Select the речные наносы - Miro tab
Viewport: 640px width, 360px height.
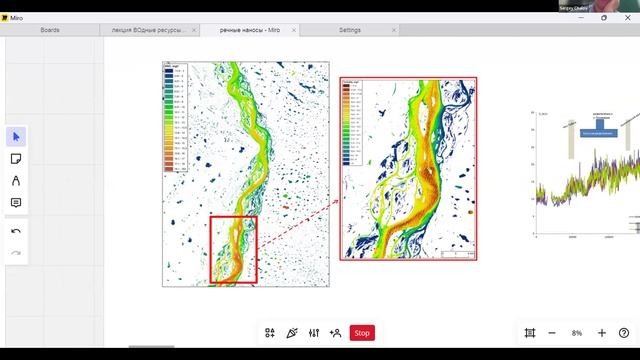coord(250,30)
